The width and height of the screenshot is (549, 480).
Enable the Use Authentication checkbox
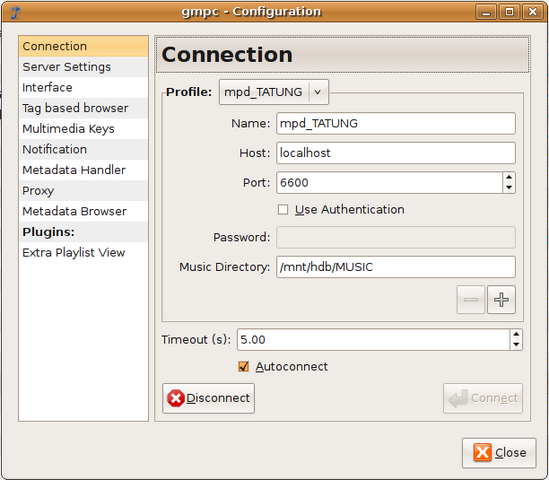click(283, 210)
